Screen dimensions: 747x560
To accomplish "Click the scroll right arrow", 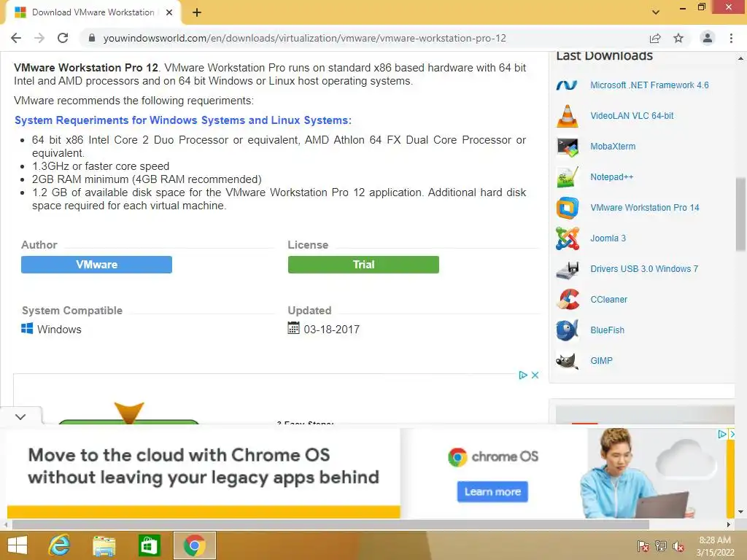I will pyautogui.click(x=729, y=525).
